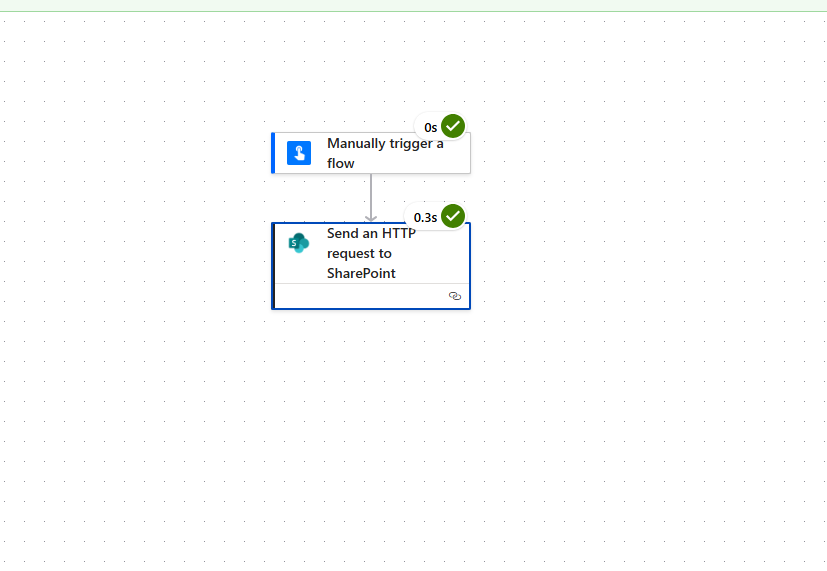Open 'Send an HTTP request to SharePoint' title
Image resolution: width=827 pixels, height=571 pixels.
point(370,253)
